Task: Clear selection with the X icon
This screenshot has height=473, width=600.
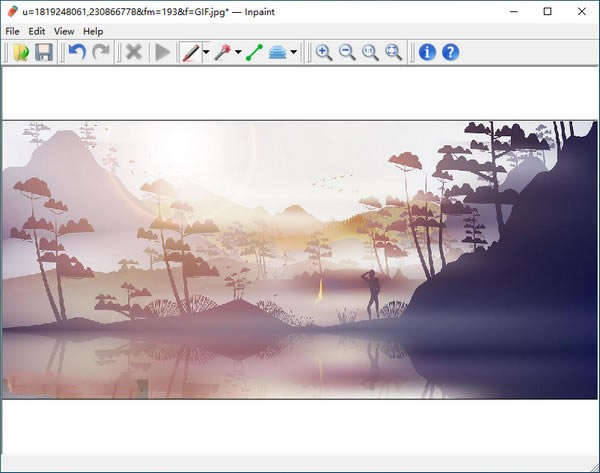Action: point(133,52)
